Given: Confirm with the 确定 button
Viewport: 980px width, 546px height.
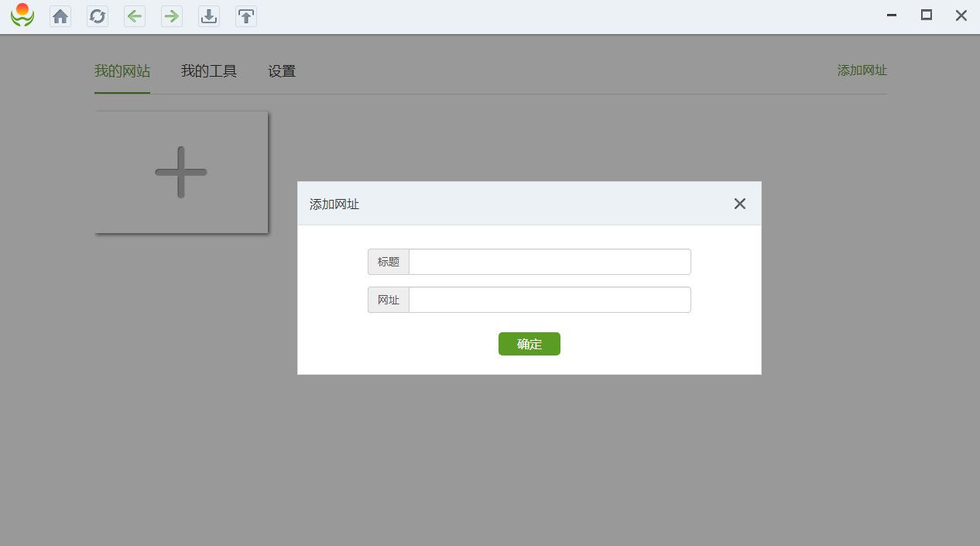Looking at the screenshot, I should [529, 344].
